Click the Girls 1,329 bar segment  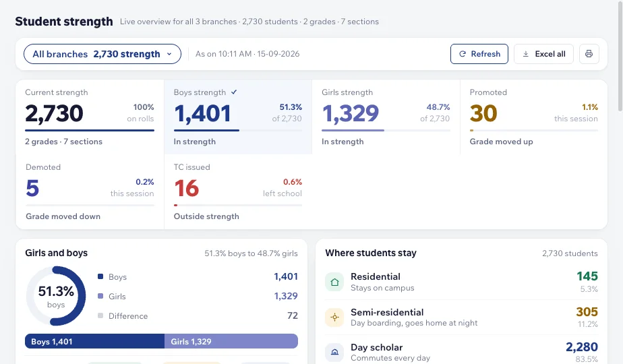tap(231, 341)
